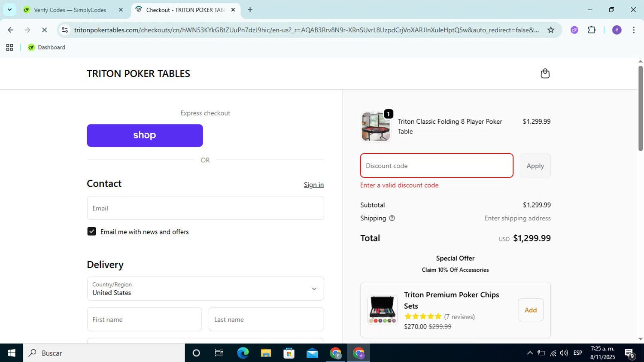The height and width of the screenshot is (362, 644).
Task: Open Mail app from taskbar
Action: tap(312, 353)
